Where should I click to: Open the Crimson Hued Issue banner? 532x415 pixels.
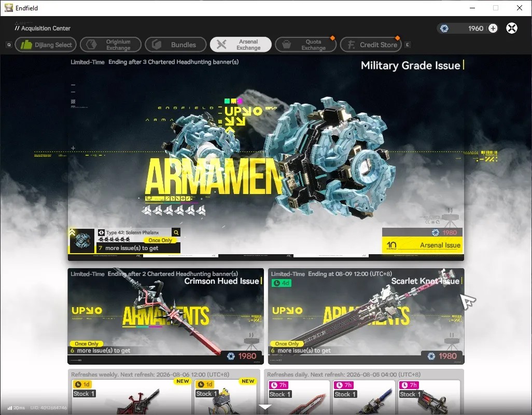tap(165, 316)
